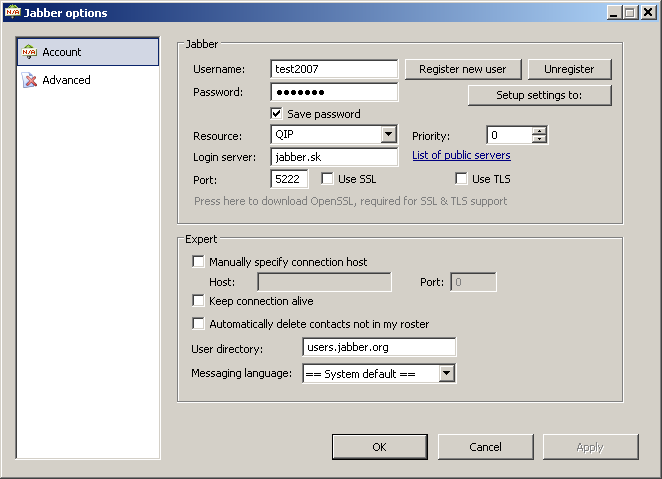Click the Expert Port field showing 0
662x479 pixels.
click(473, 282)
